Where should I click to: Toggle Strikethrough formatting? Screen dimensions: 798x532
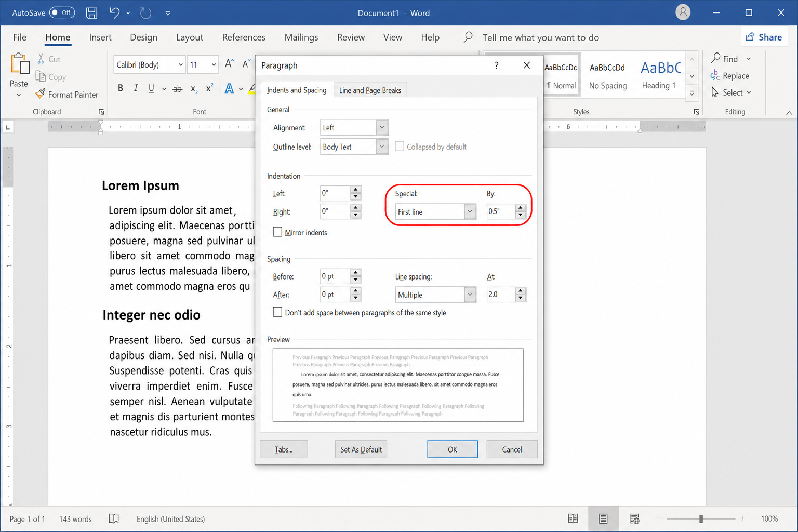pyautogui.click(x=178, y=89)
